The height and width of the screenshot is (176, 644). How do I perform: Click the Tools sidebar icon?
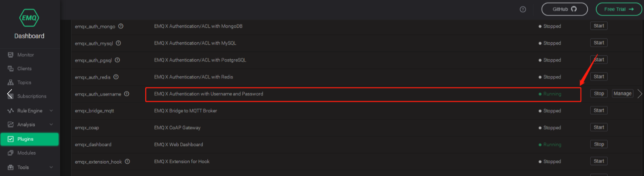coord(11,167)
